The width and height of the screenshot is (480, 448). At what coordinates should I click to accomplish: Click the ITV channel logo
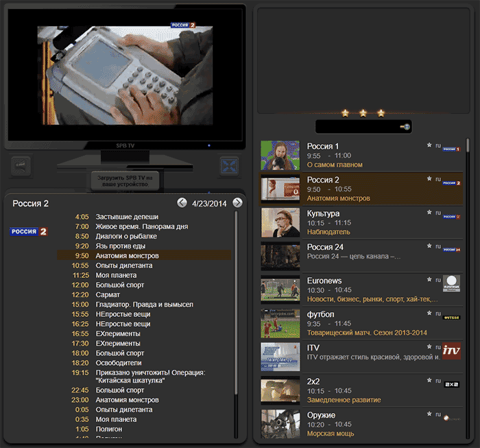tap(451, 351)
